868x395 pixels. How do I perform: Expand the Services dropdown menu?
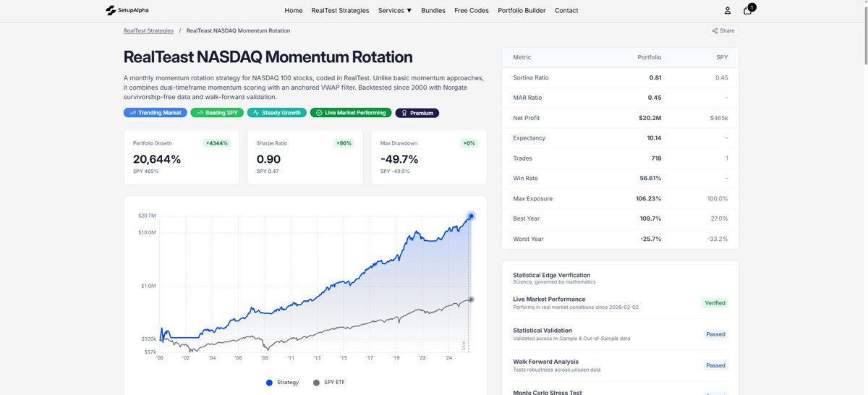point(395,10)
